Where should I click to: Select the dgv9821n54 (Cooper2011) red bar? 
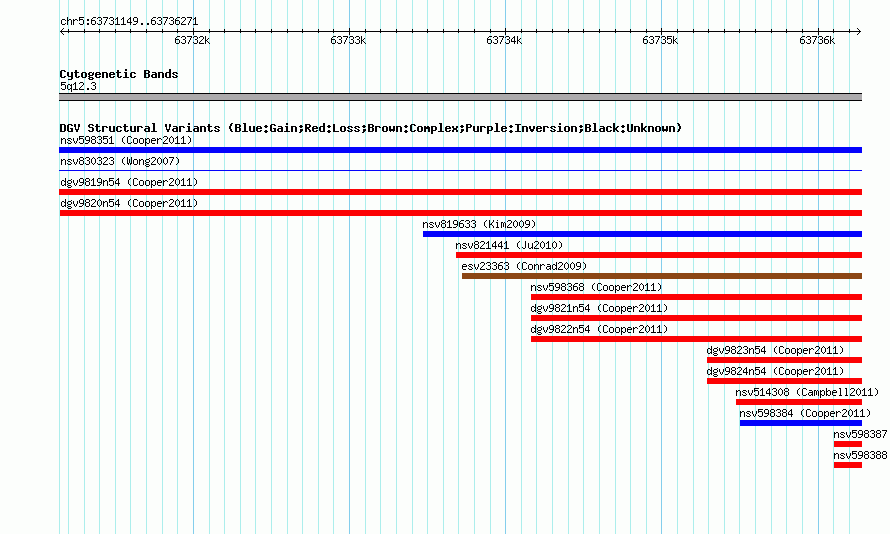pyautogui.click(x=696, y=318)
